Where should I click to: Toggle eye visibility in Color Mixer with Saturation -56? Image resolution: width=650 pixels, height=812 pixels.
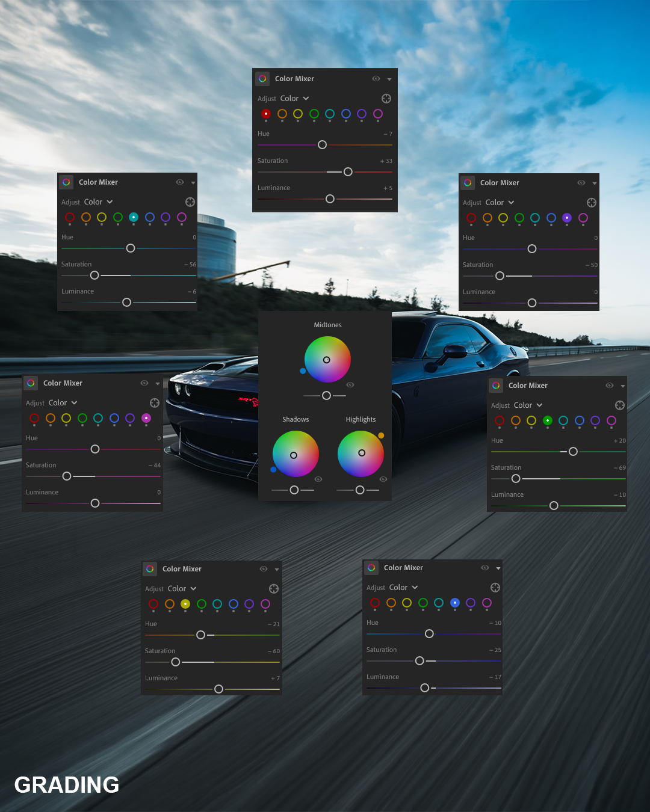click(180, 182)
